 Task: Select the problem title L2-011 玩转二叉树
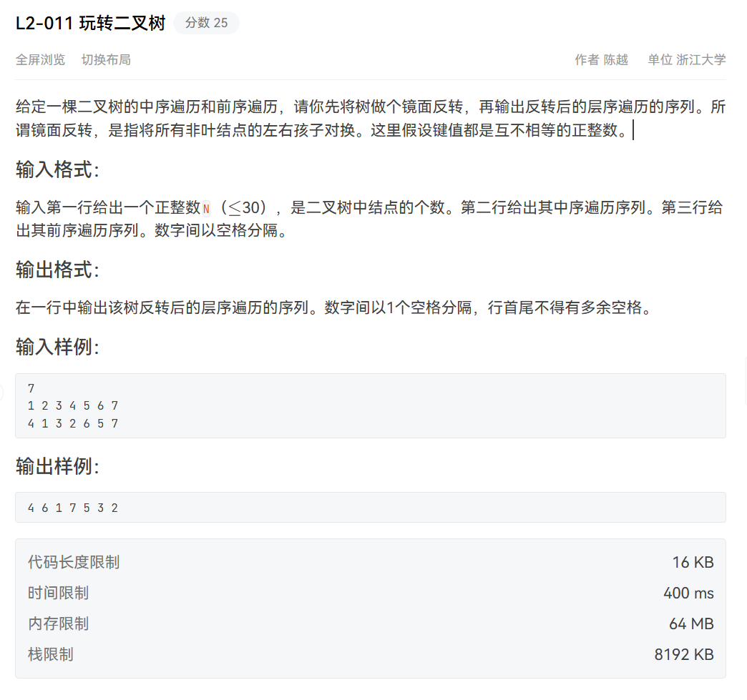(89, 22)
